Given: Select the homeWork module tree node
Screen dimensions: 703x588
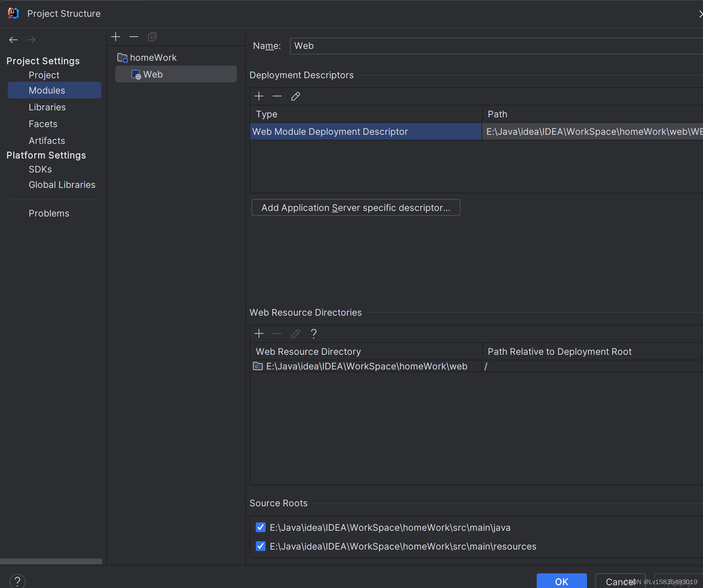Looking at the screenshot, I should click(x=153, y=58).
